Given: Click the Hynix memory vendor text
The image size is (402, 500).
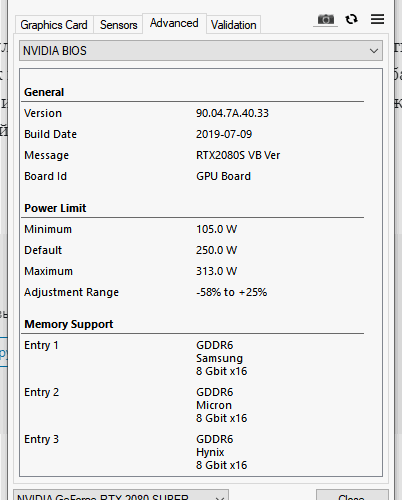Looking at the screenshot, I should (x=210, y=452).
